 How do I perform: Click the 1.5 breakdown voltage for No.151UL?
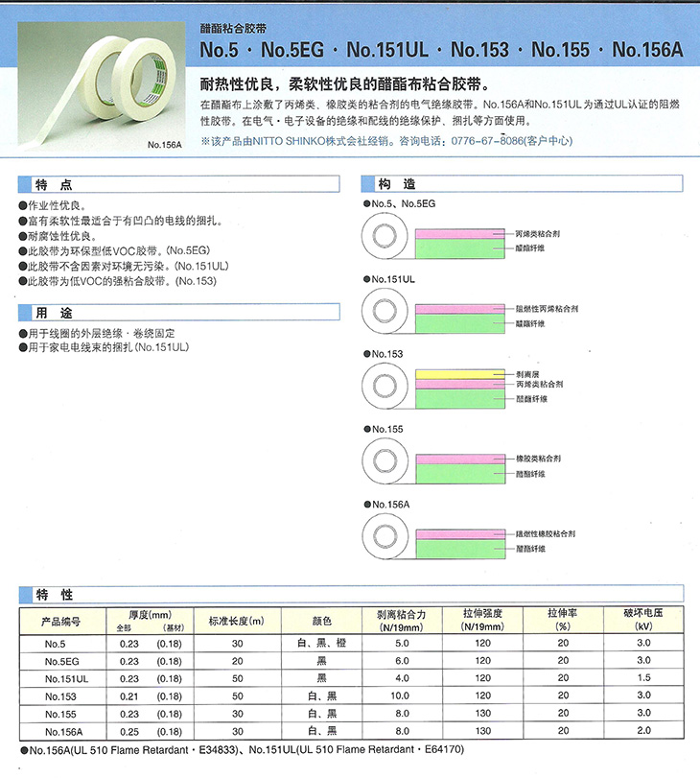pyautogui.click(x=644, y=678)
